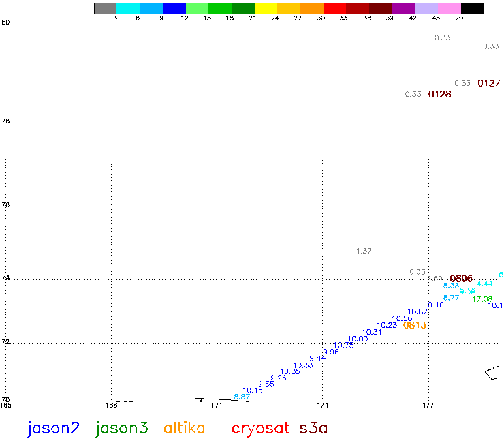Pick the 9.26 data point
Screen dimensions: 504x443
[279, 378]
